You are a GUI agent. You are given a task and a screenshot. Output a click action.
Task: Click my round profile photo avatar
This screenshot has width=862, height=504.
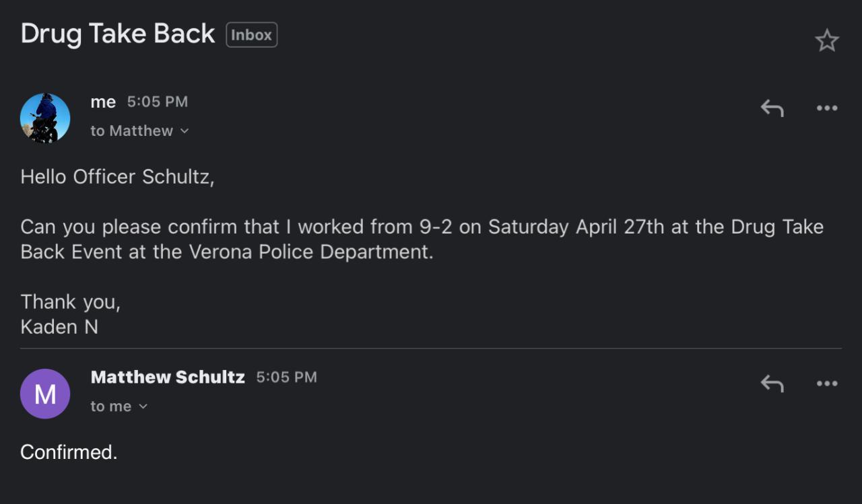tap(45, 118)
